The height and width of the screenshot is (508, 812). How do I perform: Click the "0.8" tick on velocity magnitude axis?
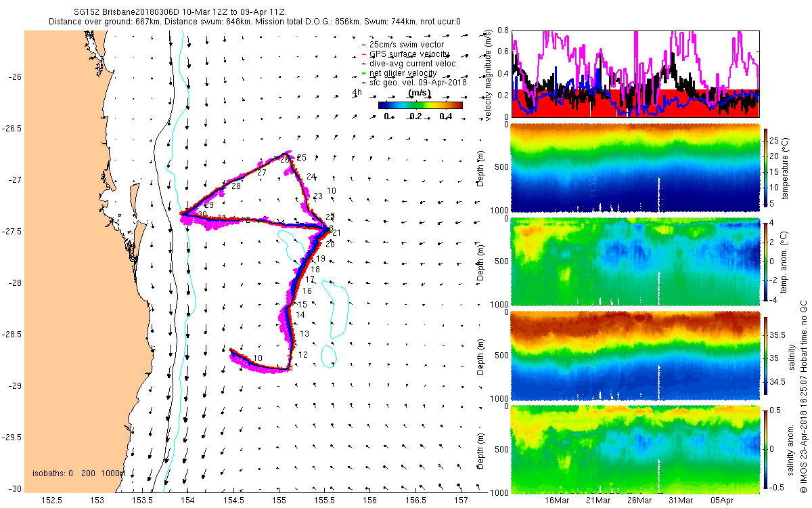point(502,31)
